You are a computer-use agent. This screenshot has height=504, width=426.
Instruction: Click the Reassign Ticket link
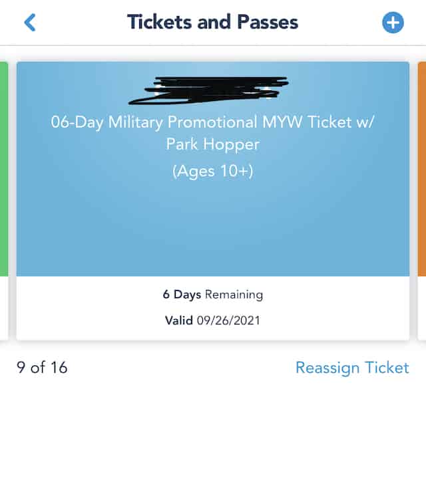352,368
